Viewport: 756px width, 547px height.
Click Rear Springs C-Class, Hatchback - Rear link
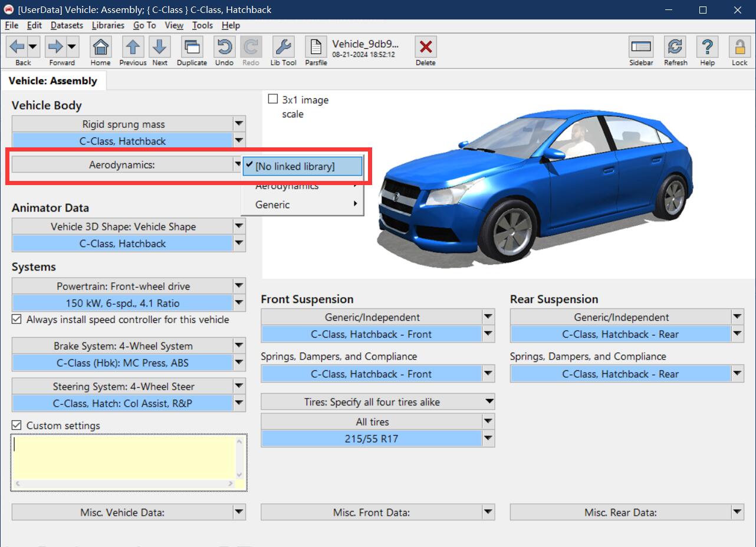click(x=621, y=374)
